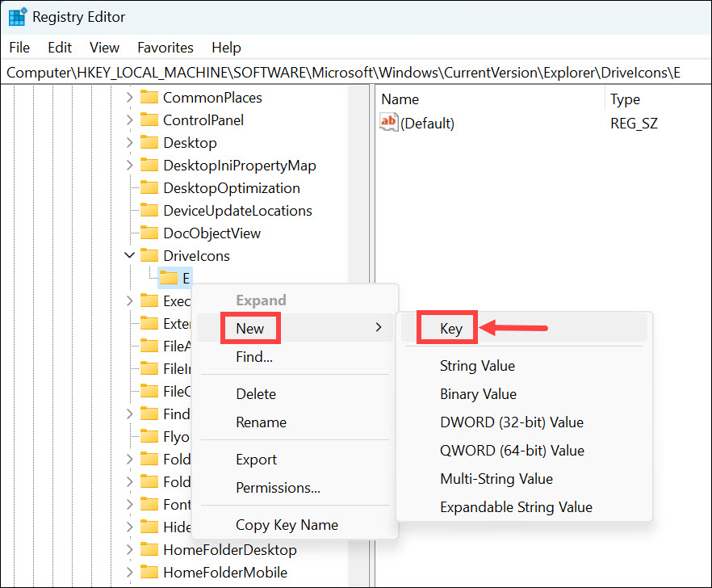
Task: Select Binary Value from the submenu
Action: pos(524,394)
